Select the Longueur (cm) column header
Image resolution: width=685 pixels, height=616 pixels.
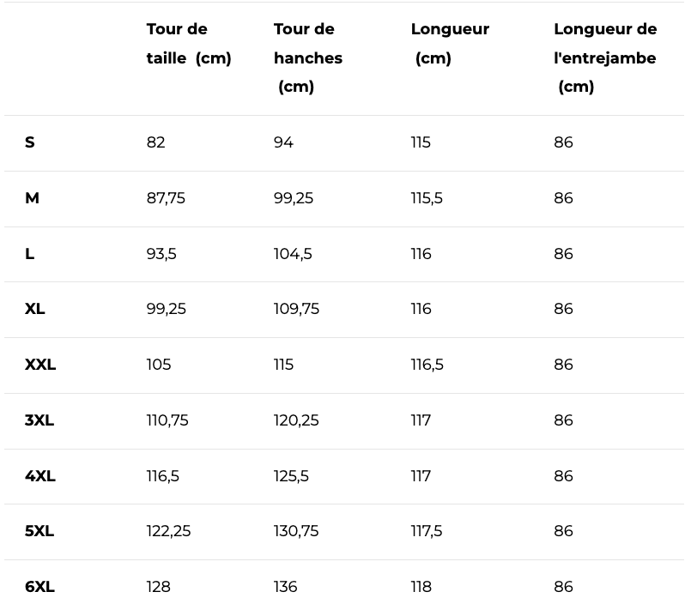(450, 44)
